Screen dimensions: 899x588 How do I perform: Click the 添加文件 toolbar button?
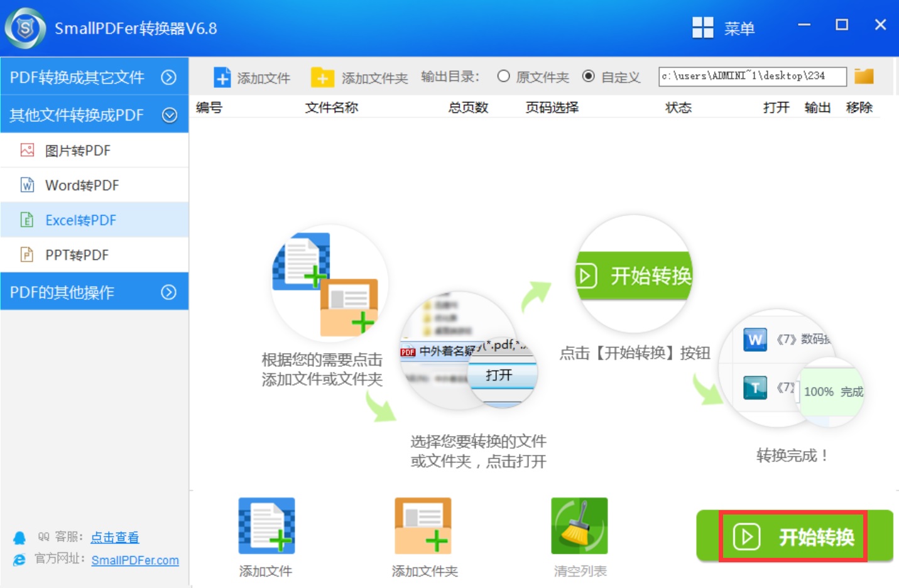[252, 77]
